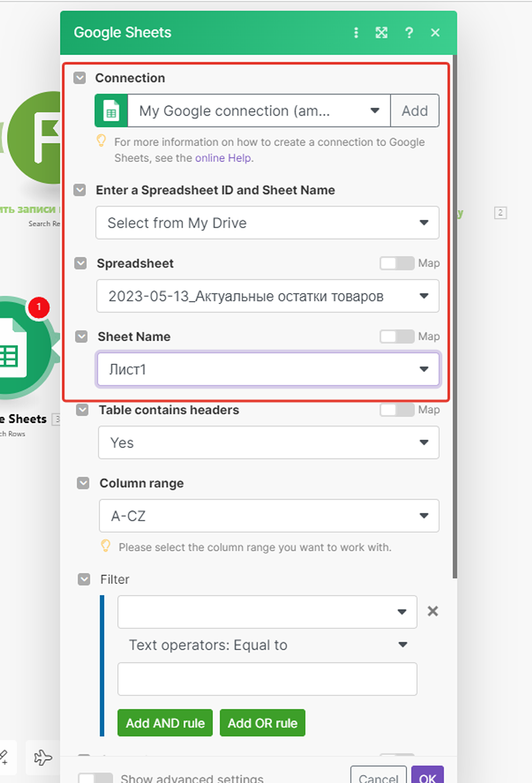Open the Sheet Name dropdown showing Лист1
Image resolution: width=532 pixels, height=783 pixels.
pos(268,369)
